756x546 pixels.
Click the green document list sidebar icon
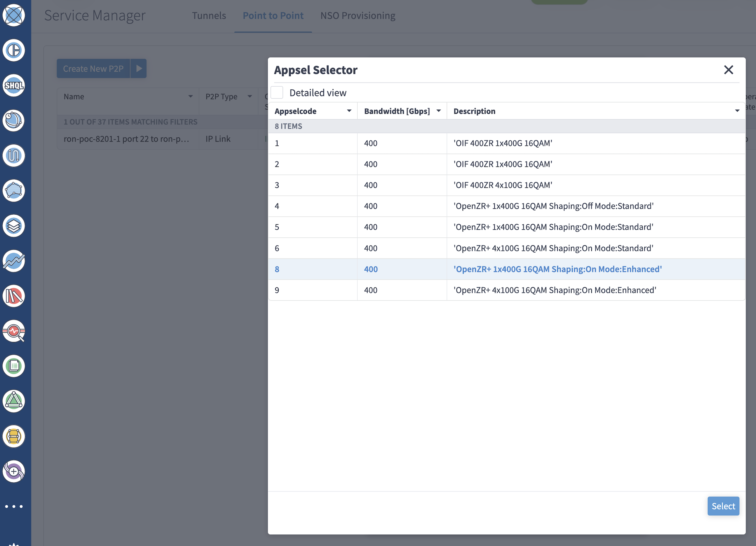coord(14,366)
